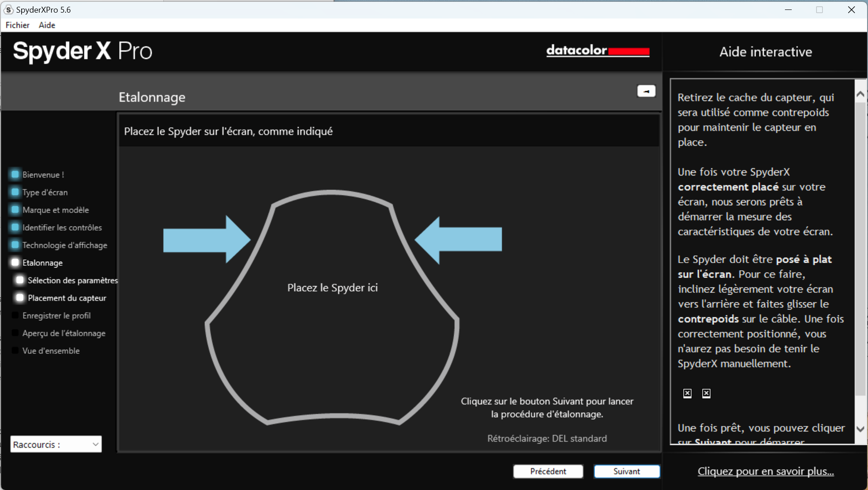This screenshot has width=868, height=490.
Task: Click the datacolor logo
Action: pyautogui.click(x=598, y=50)
